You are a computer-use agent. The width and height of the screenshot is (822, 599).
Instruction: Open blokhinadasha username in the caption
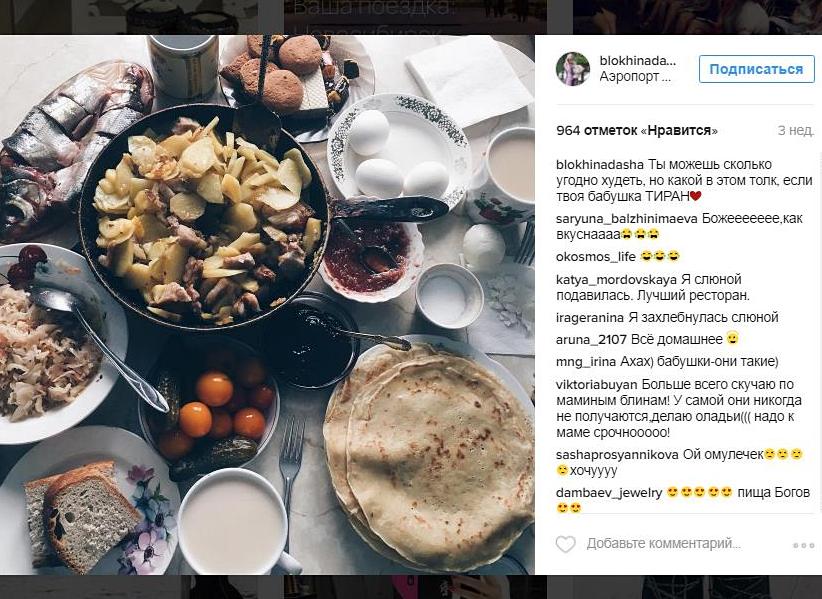pos(600,165)
